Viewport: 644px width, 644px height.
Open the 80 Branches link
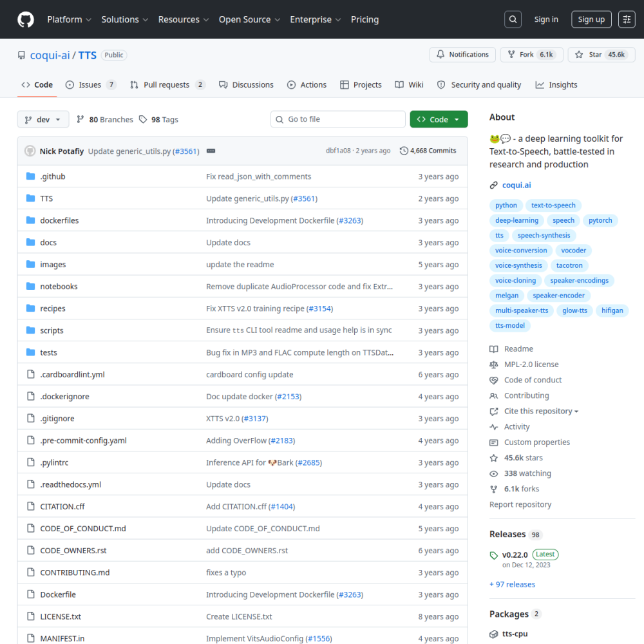click(x=105, y=120)
